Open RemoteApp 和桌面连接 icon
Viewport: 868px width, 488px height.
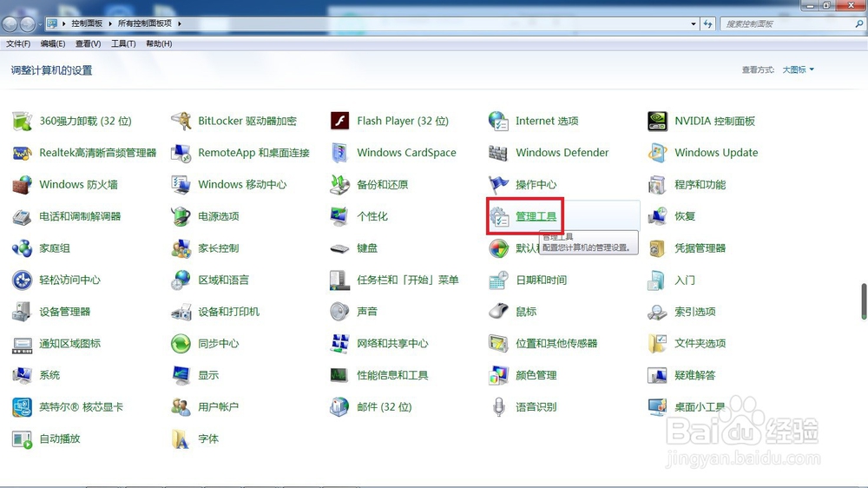(x=181, y=152)
